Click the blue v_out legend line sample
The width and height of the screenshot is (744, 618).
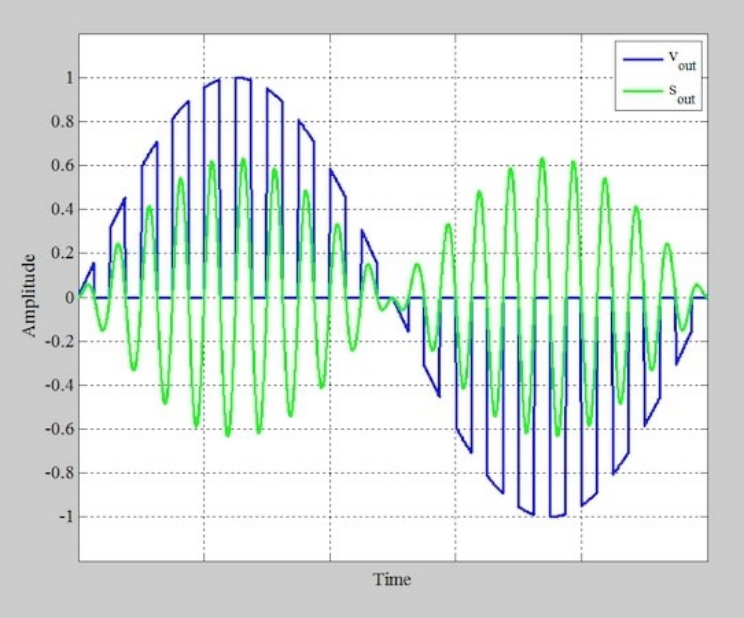point(642,59)
